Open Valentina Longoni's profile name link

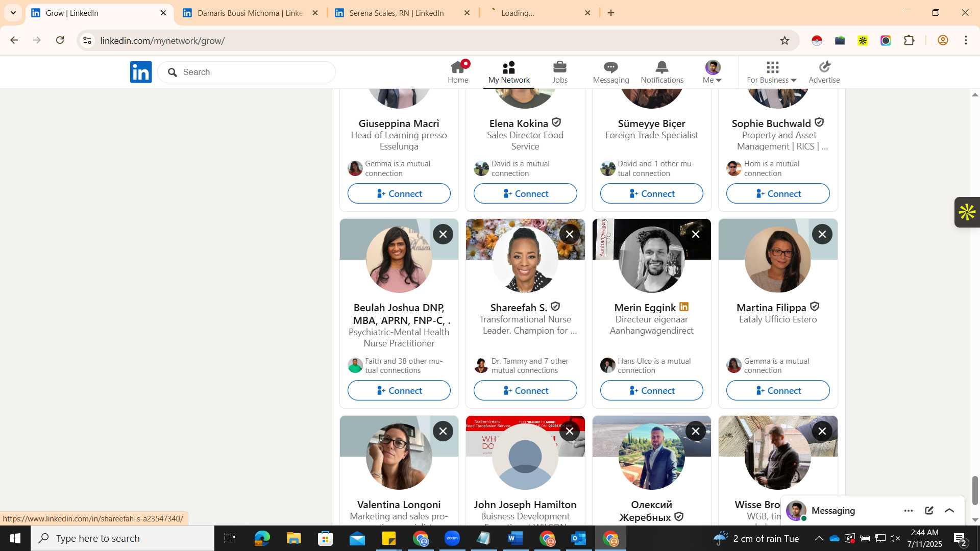tap(399, 505)
